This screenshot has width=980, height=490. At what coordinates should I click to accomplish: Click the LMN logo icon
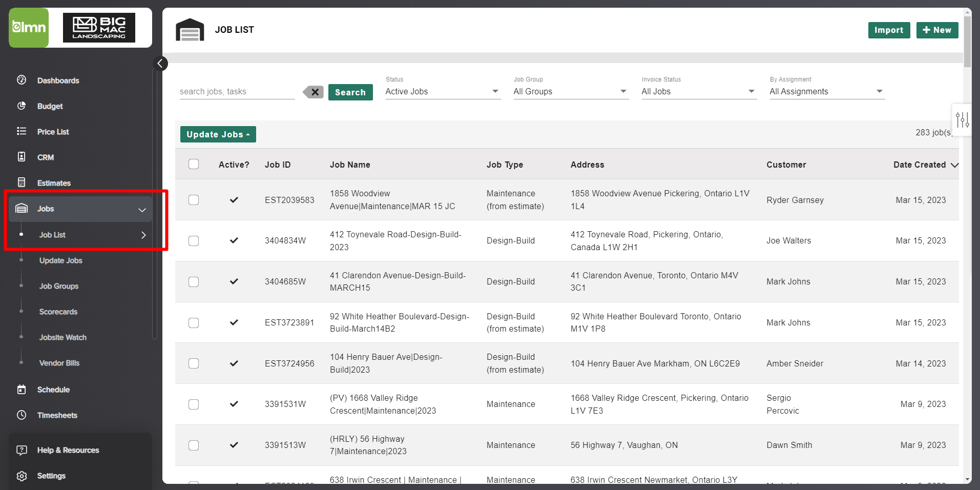tap(29, 28)
